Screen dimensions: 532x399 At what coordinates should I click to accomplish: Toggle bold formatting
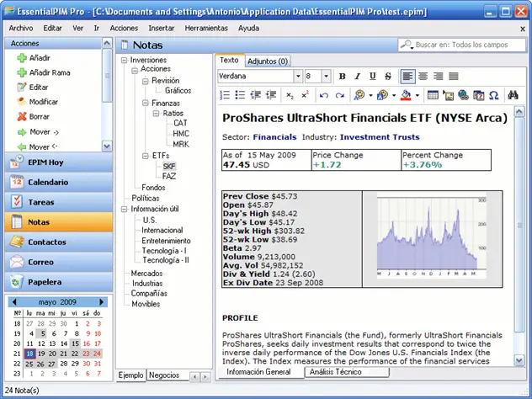344,77
